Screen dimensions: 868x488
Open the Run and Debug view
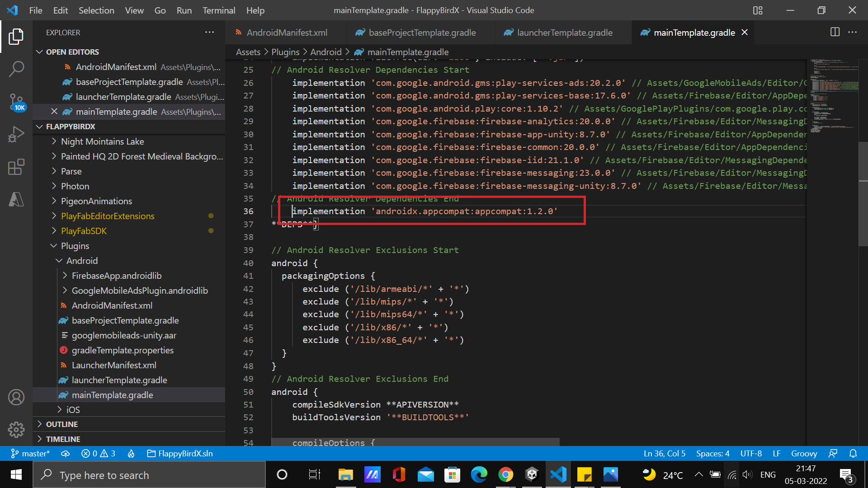[16, 135]
